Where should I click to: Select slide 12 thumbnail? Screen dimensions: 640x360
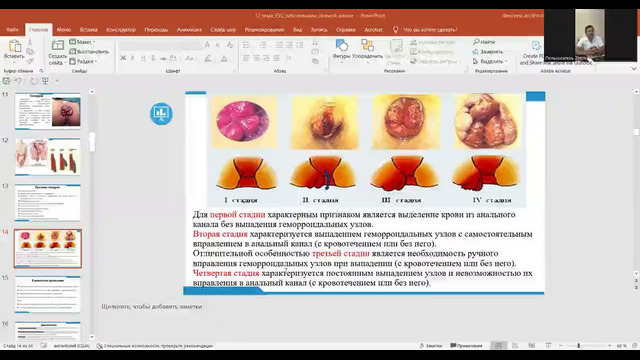coord(47,157)
